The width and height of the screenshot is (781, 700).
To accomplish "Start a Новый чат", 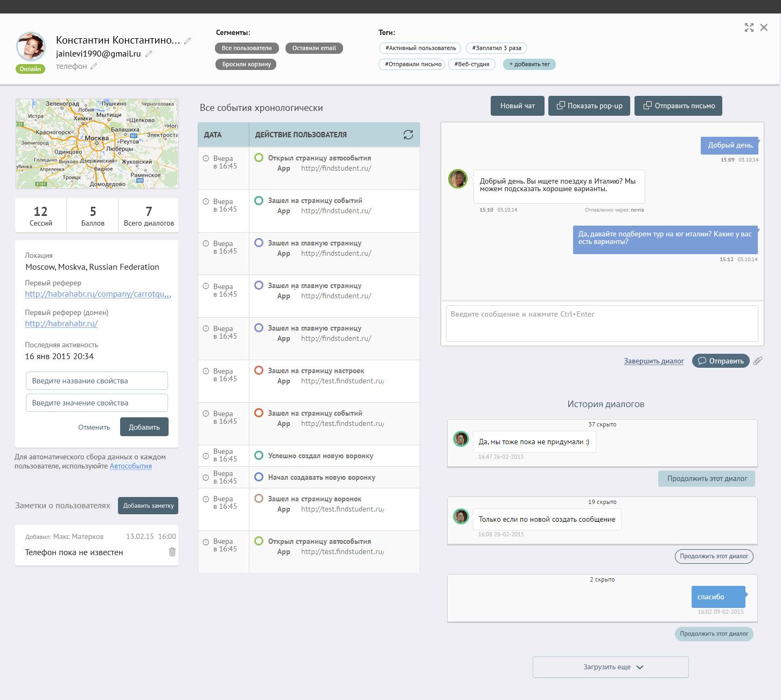I will 518,106.
